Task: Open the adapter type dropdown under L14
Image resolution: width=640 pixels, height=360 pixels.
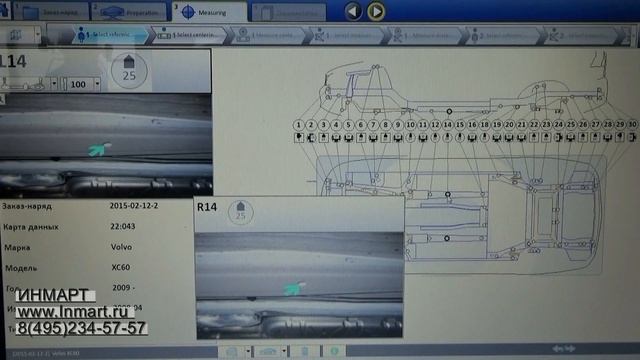Action: 54,84
